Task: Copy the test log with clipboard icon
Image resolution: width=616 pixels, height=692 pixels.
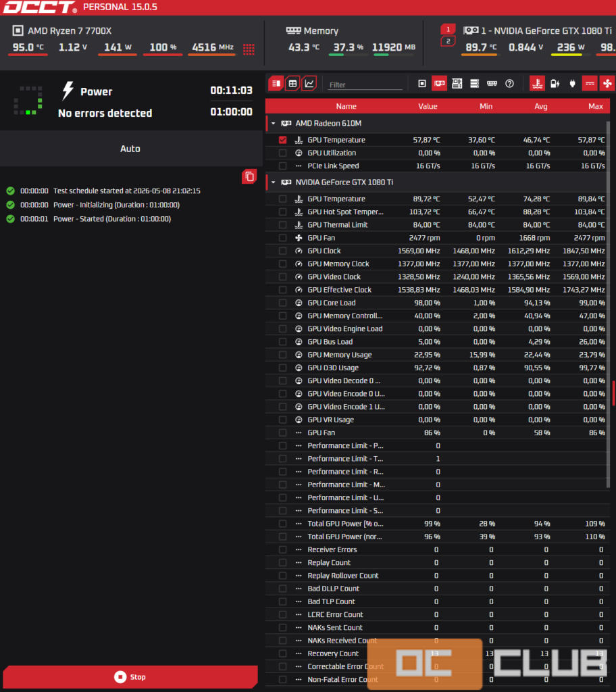Action: (x=249, y=176)
